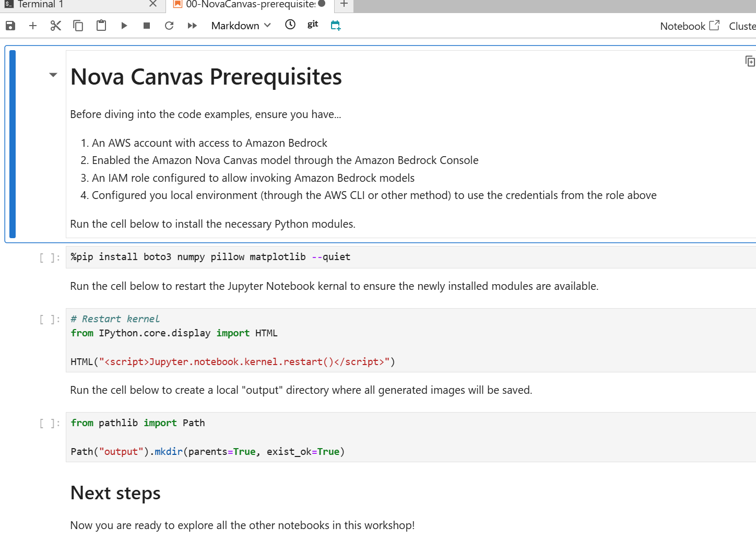Collapse the Nova Canvas Prerequisites heading
This screenshot has height=551, width=756.
[x=53, y=75]
